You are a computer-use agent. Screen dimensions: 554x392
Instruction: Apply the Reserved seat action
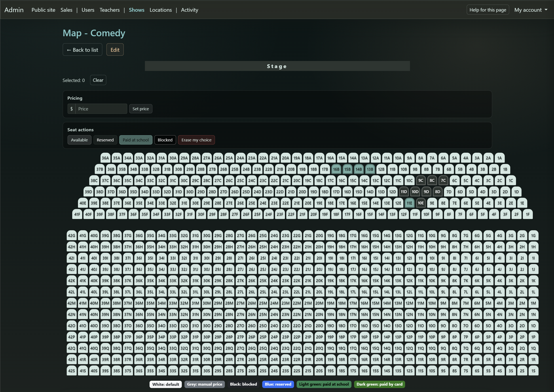(105, 140)
